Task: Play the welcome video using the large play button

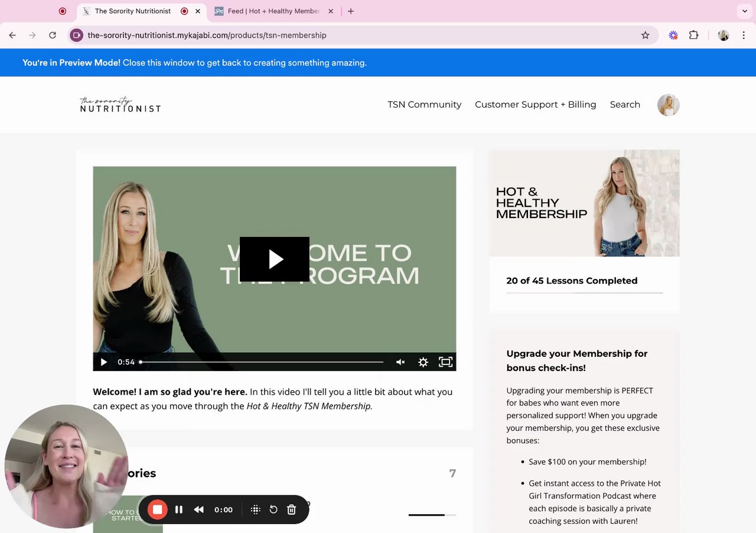Action: [275, 259]
